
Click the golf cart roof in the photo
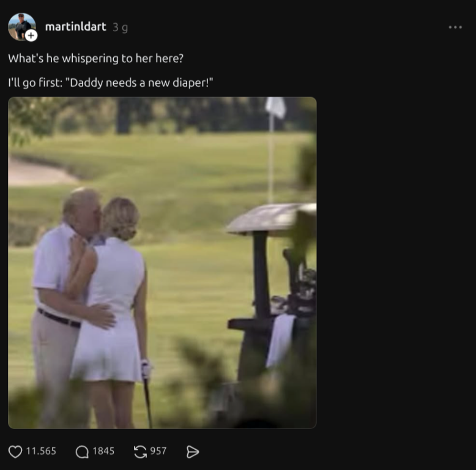click(x=271, y=218)
